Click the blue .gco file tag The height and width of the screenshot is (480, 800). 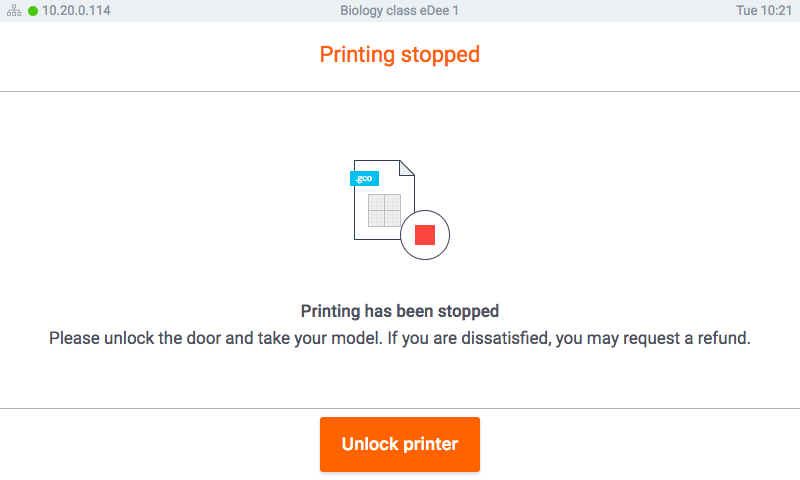click(x=364, y=178)
